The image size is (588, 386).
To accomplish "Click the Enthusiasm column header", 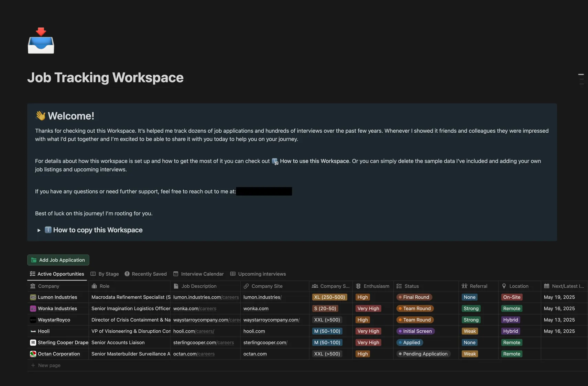I will (x=373, y=286).
